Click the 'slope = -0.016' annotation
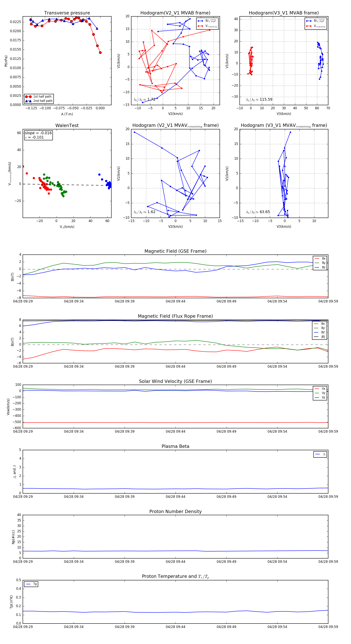This screenshot has width=351, height=644. 38,133
